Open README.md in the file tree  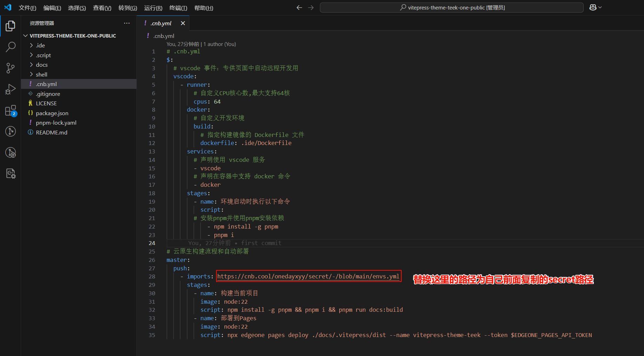click(79, 132)
